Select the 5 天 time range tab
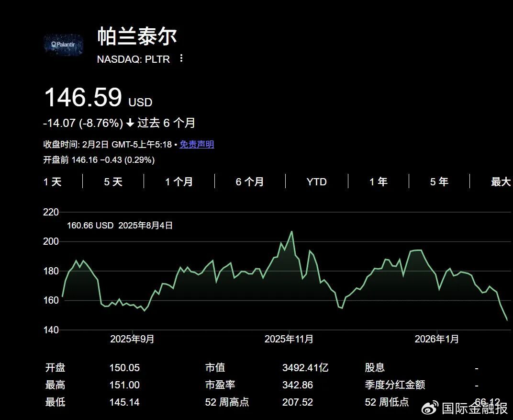Viewport: 513px width, 420px height. coord(113,182)
